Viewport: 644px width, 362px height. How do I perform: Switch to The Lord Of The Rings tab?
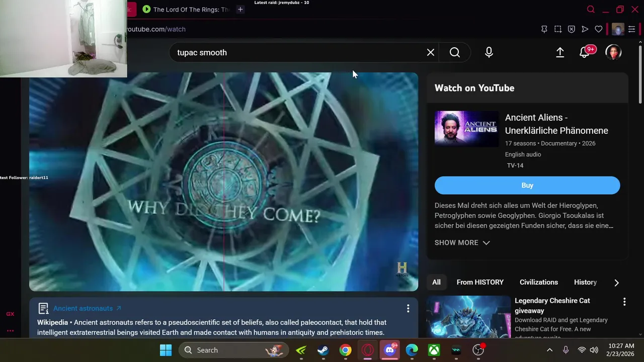coord(186,9)
